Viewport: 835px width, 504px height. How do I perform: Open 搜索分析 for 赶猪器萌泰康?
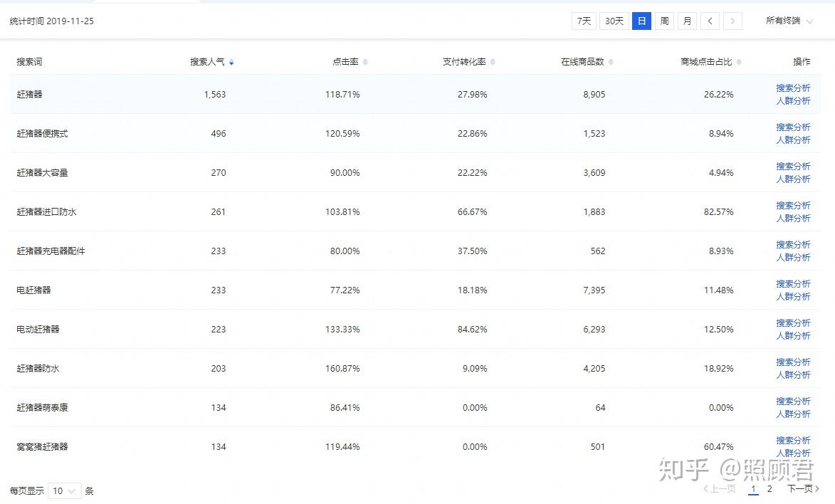pos(793,401)
